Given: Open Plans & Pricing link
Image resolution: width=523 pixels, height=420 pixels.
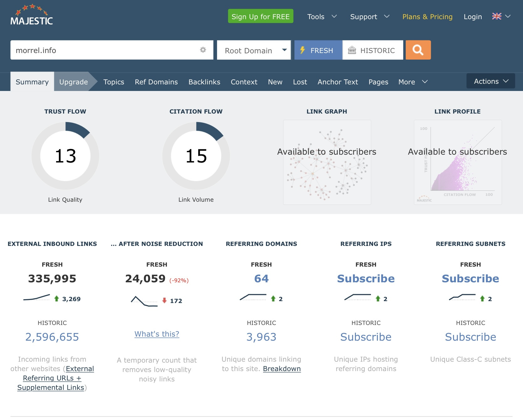Looking at the screenshot, I should [x=427, y=17].
